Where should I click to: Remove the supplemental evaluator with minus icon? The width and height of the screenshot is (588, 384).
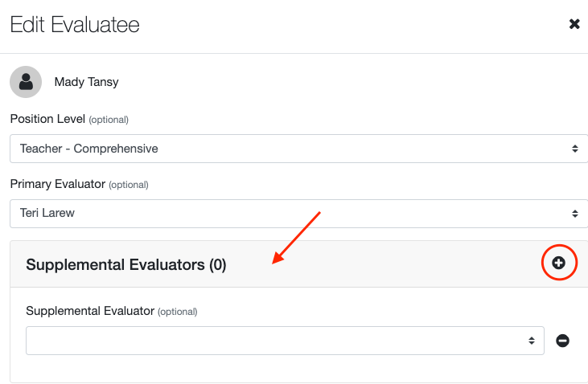(x=563, y=341)
